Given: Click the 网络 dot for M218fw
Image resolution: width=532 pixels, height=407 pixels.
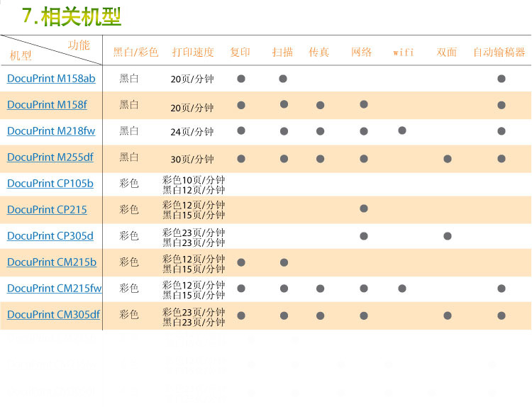Looking at the screenshot, I should tap(364, 131).
